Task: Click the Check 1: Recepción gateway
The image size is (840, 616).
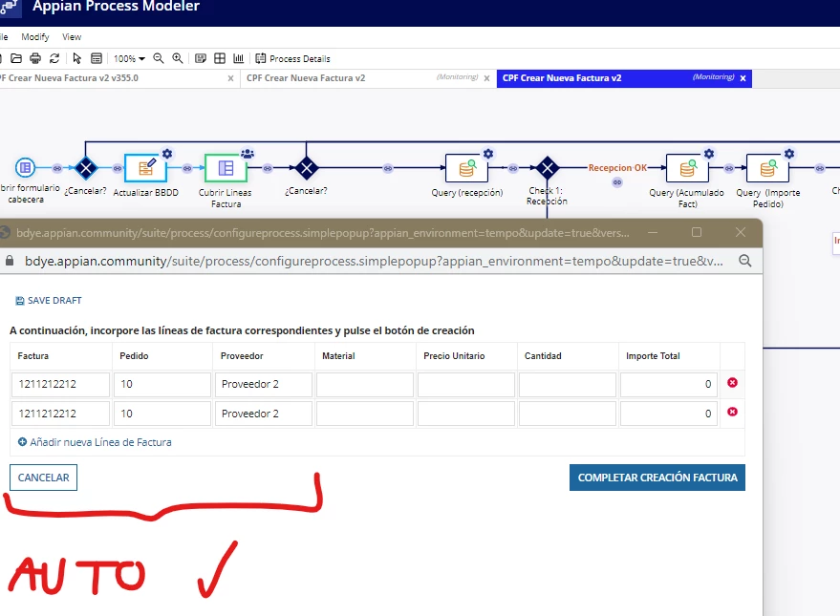Action: click(547, 168)
